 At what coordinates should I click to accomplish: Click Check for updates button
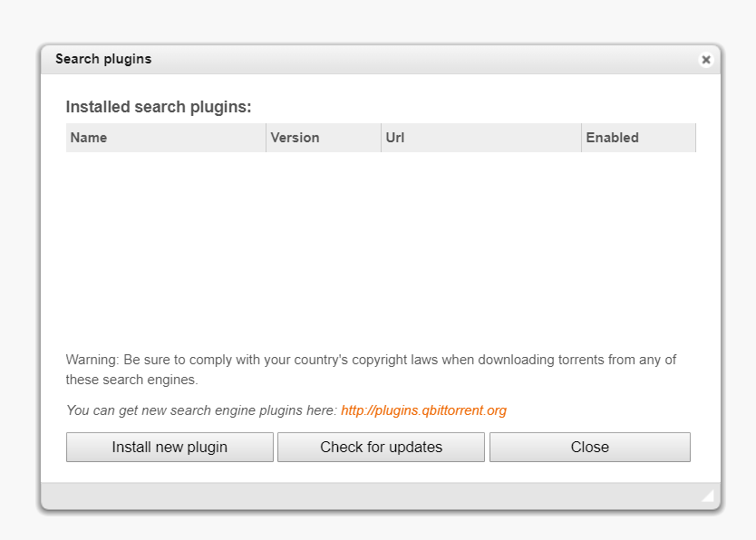[x=381, y=447]
